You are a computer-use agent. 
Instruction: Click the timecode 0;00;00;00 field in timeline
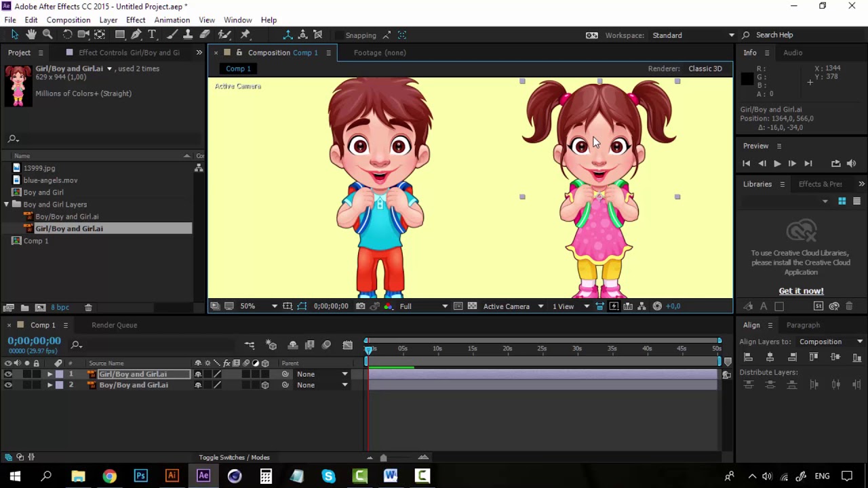[x=34, y=341]
